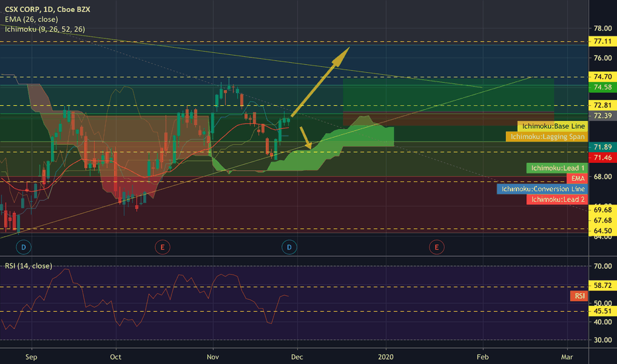
Task: Click the Dec label on time axis
Action: [x=297, y=357]
